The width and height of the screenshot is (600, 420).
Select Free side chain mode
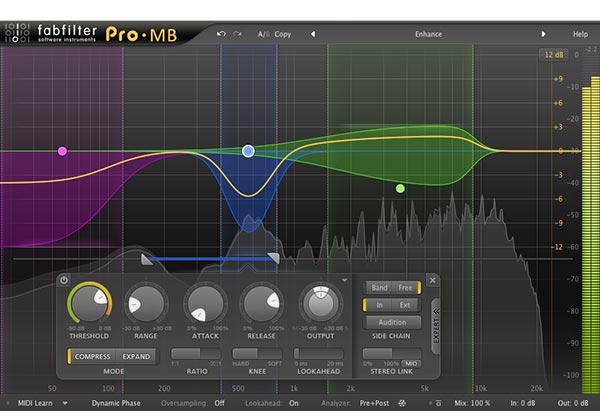406,288
